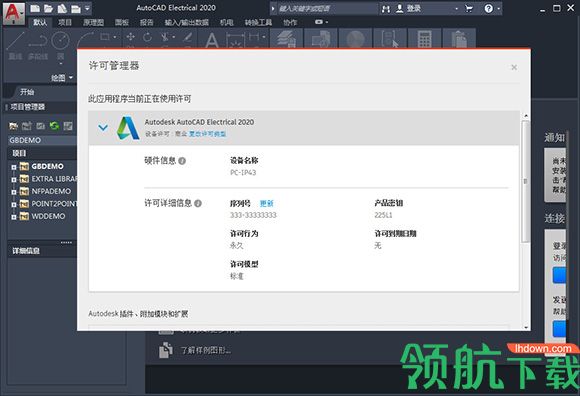Image resolution: width=580 pixels, height=396 pixels.
Task: Open the linear dimension dropdown arrow
Action: pos(263,37)
